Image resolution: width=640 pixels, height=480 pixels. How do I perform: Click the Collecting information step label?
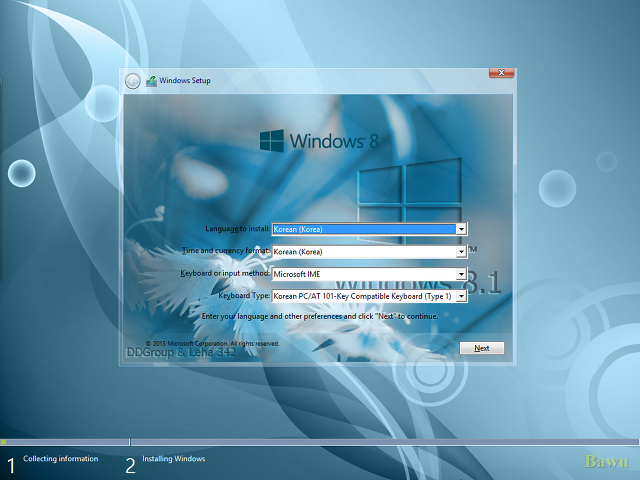pos(61,459)
